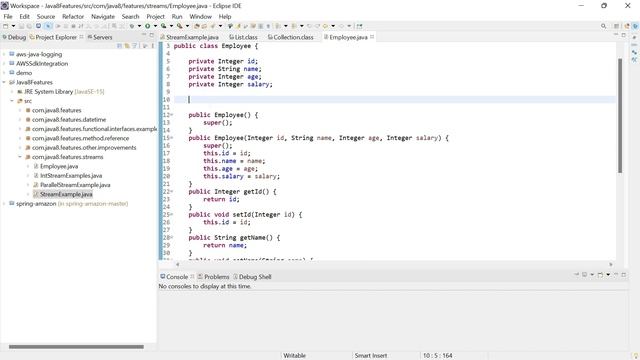The height and width of the screenshot is (360, 640).
Task: Click the editor horizontal scroll right arrow
Action: 611,264
